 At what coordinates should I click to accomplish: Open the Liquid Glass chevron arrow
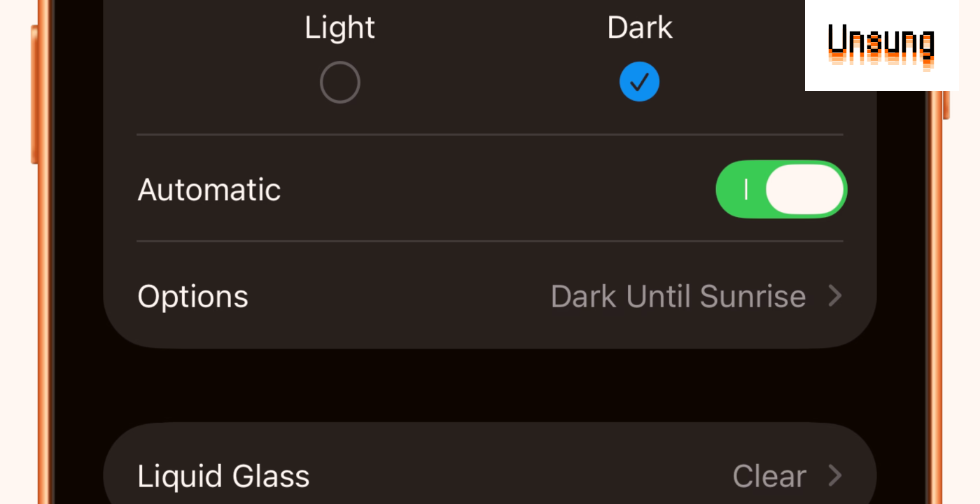tap(835, 476)
